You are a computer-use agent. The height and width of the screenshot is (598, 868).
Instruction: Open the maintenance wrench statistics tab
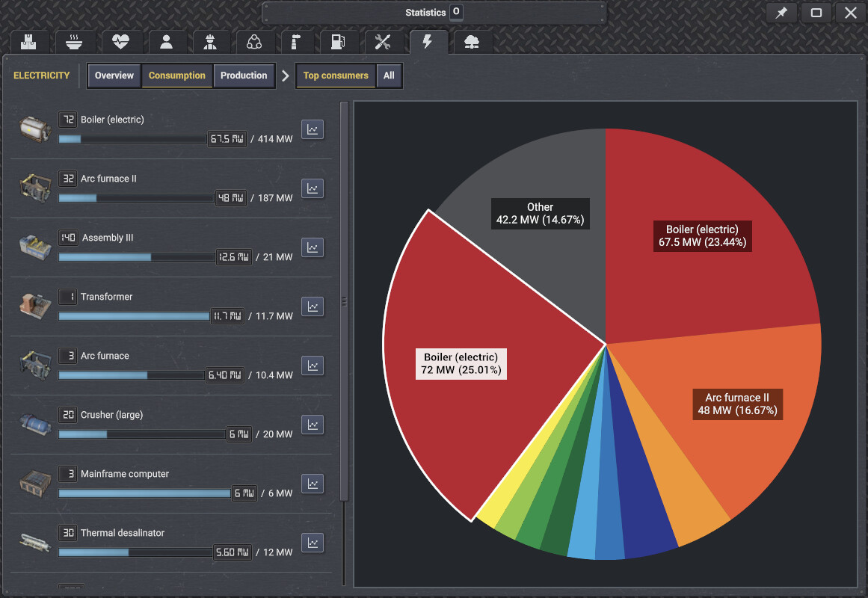point(383,42)
